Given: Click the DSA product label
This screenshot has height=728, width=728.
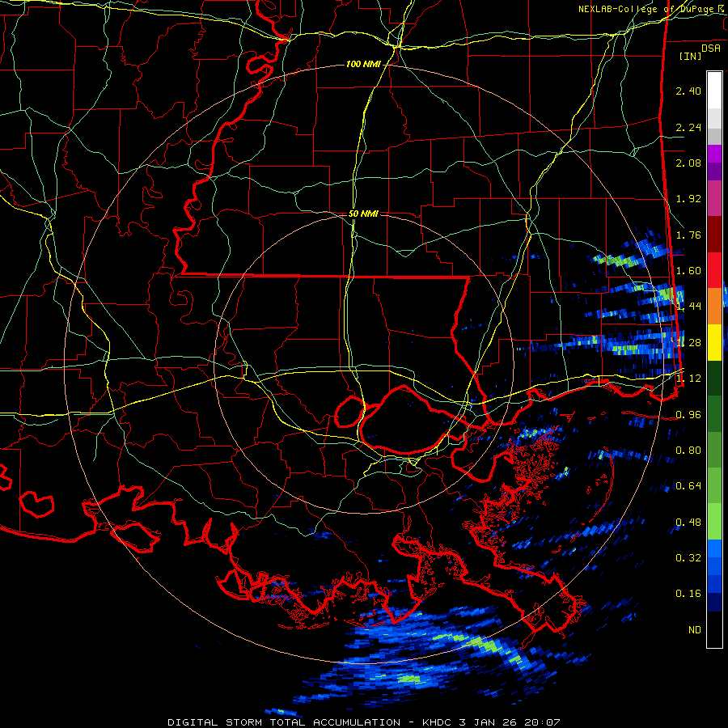Looking at the screenshot, I should tap(711, 49).
